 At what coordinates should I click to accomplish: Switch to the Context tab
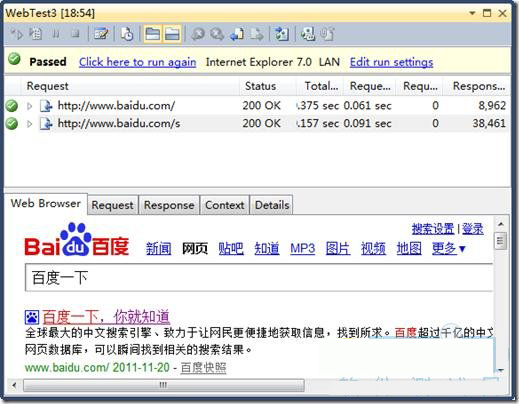(225, 205)
